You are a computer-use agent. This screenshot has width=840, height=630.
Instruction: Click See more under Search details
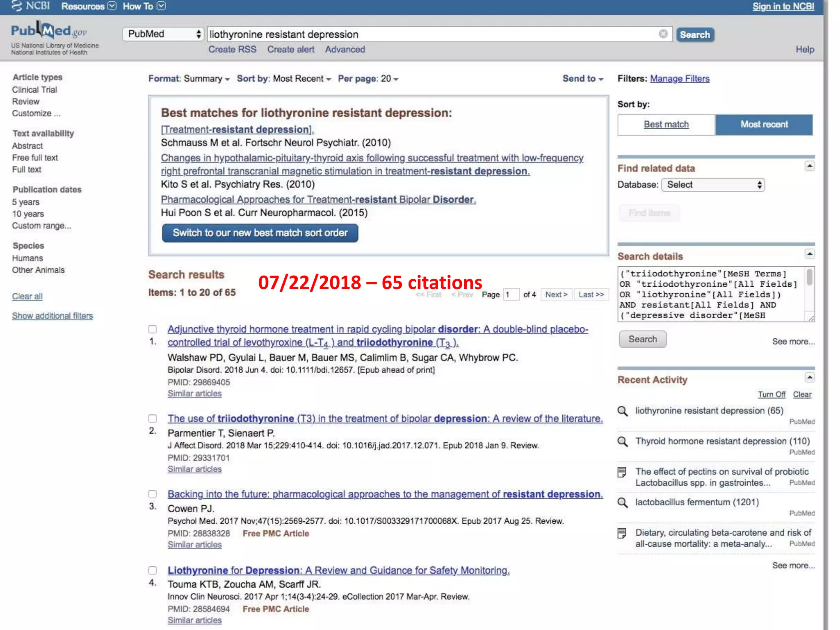793,342
